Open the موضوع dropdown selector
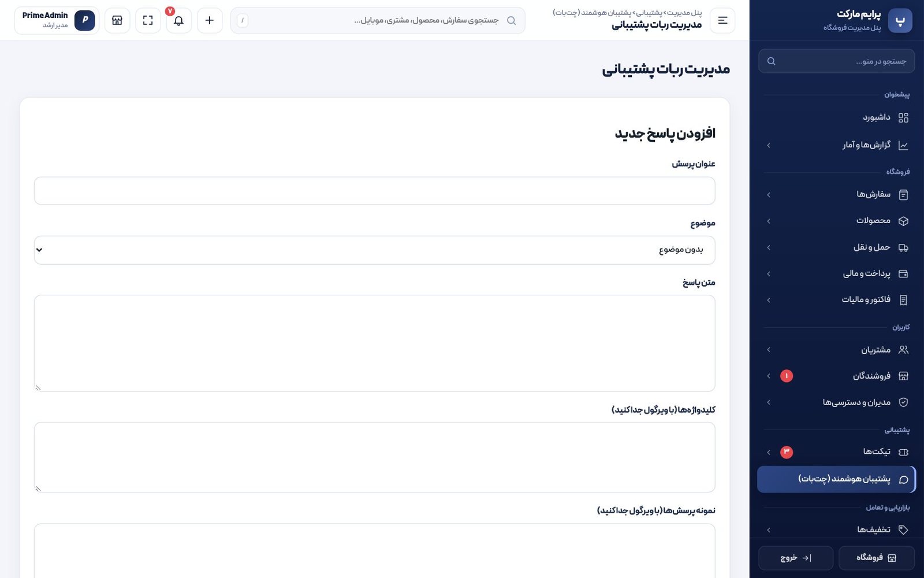Screen dimensions: 924x578 [x=375, y=250]
